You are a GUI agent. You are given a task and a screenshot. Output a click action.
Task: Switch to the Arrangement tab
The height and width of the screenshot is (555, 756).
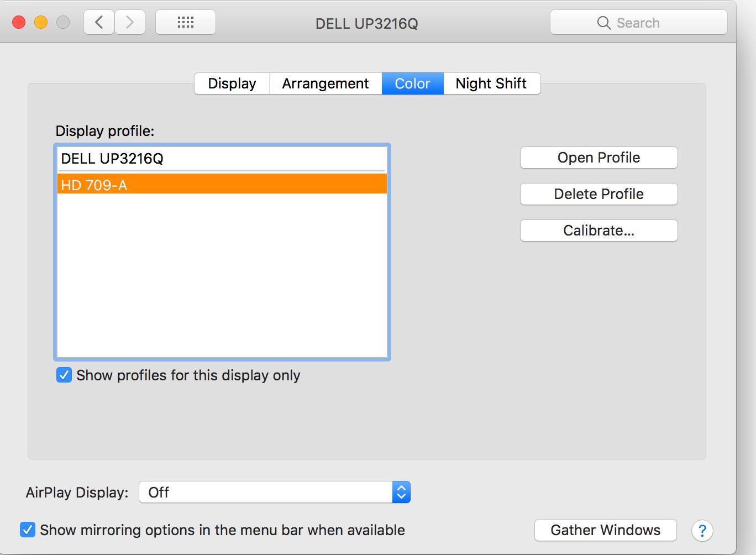point(326,83)
